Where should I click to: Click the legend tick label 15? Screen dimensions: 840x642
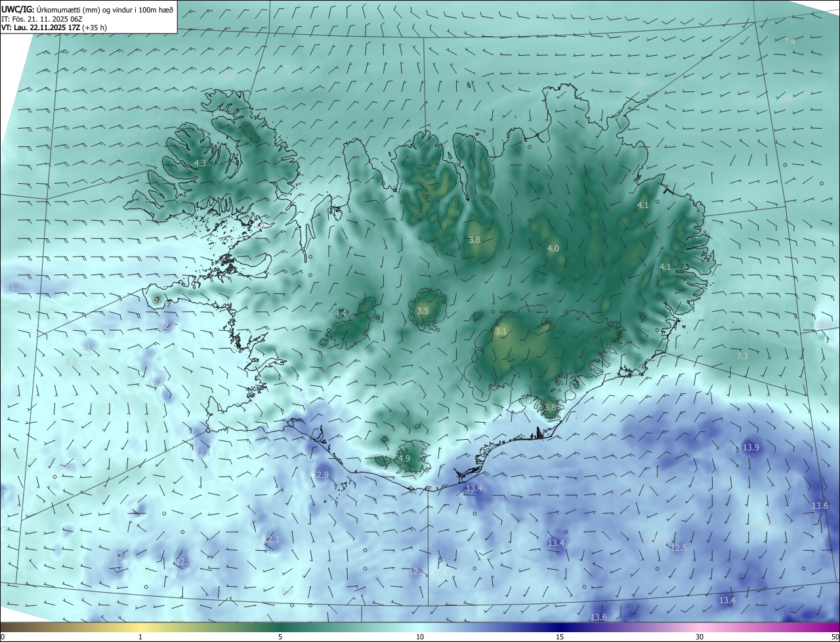(x=560, y=637)
